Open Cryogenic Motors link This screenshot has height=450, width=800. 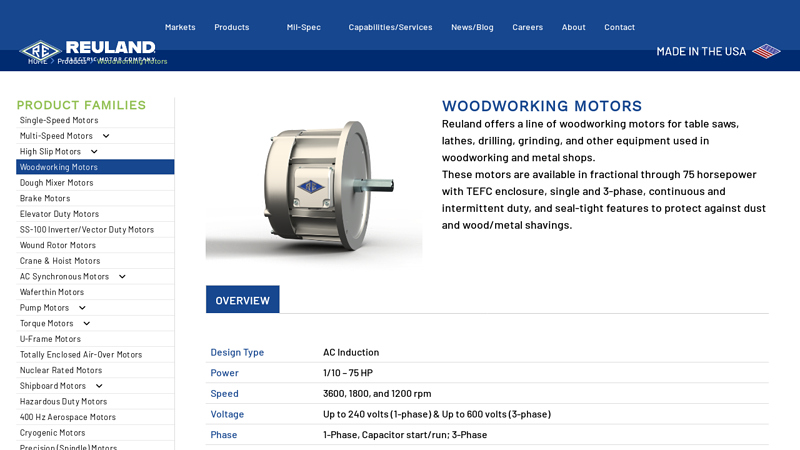coord(52,433)
